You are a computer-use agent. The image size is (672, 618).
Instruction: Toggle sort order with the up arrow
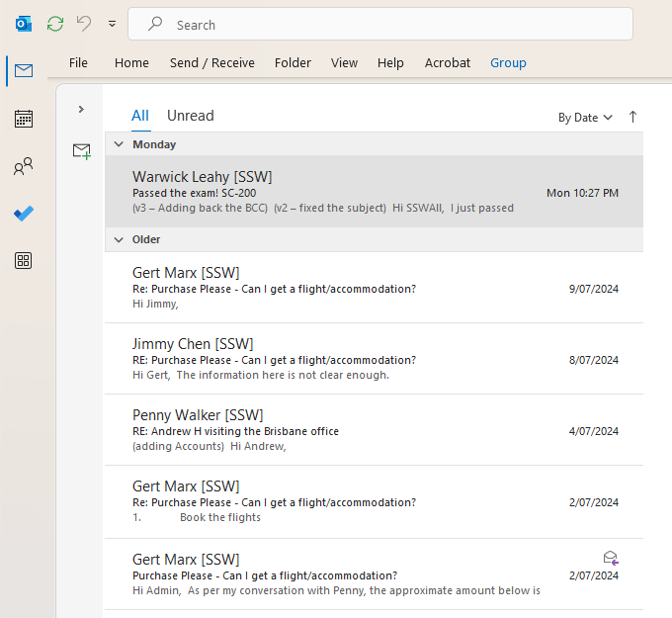(x=632, y=117)
